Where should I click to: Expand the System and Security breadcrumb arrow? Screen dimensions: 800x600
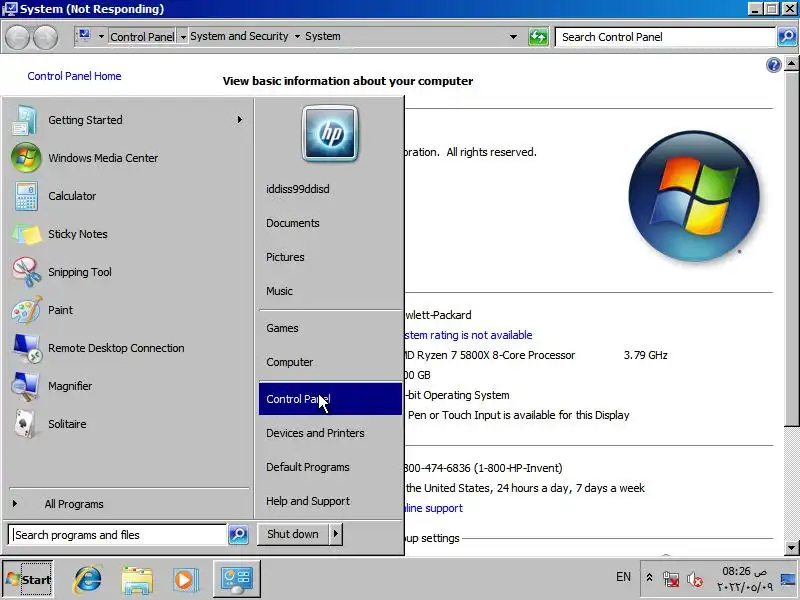coord(297,37)
